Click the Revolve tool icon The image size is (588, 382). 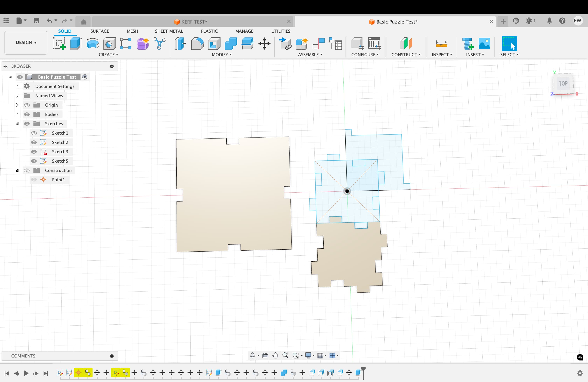93,44
